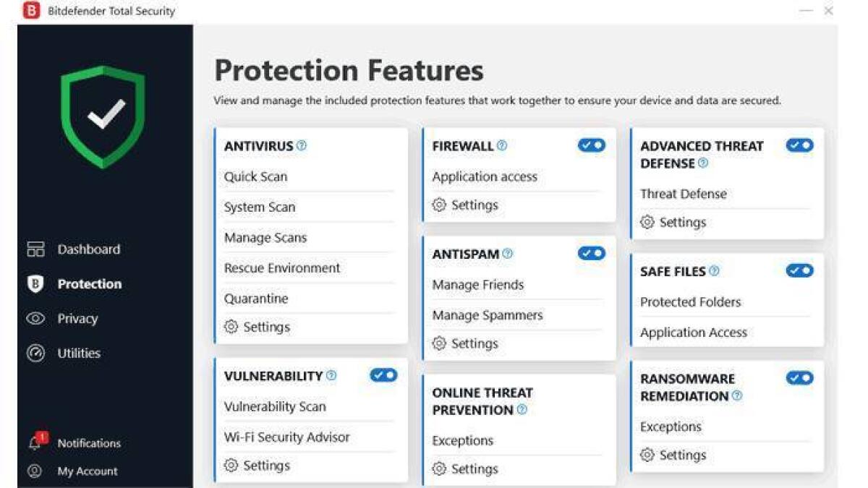
Task: Click the Antivirus help question-mark icon
Action: [299, 145]
